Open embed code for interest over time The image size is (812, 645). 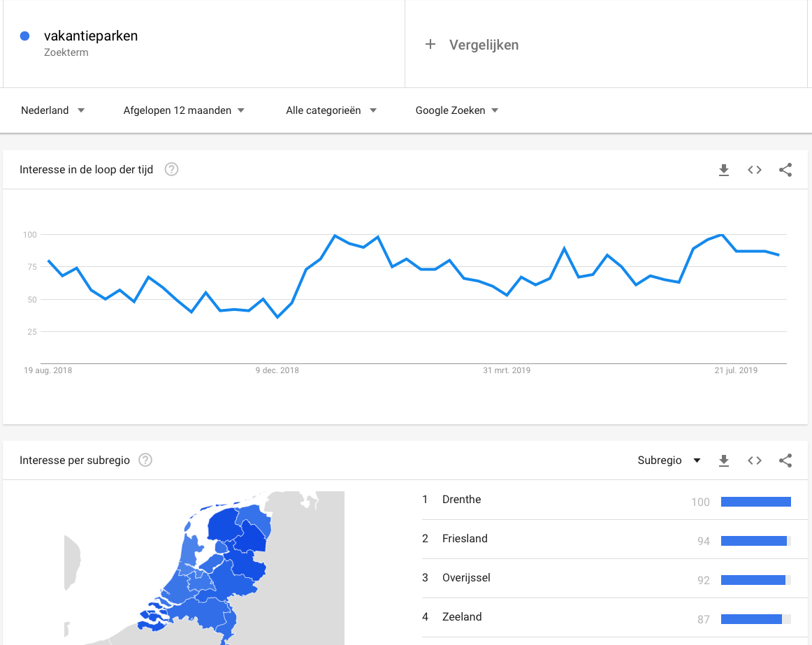[x=755, y=170]
